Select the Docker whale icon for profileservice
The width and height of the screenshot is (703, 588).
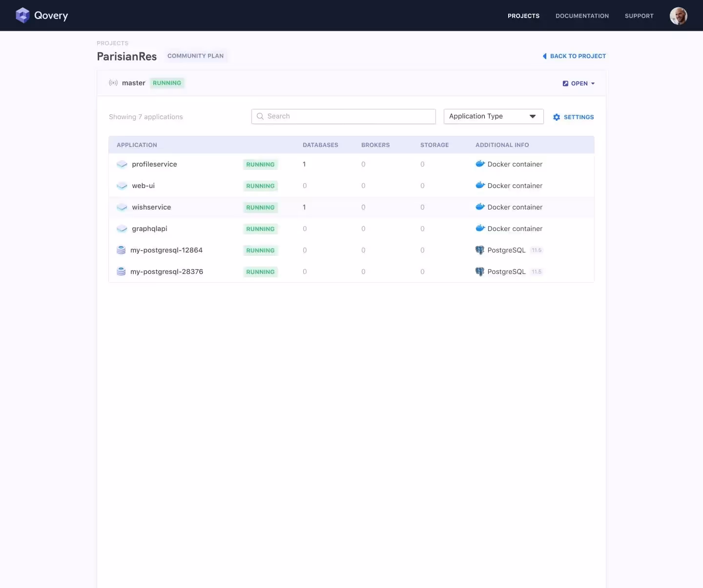[479, 164]
